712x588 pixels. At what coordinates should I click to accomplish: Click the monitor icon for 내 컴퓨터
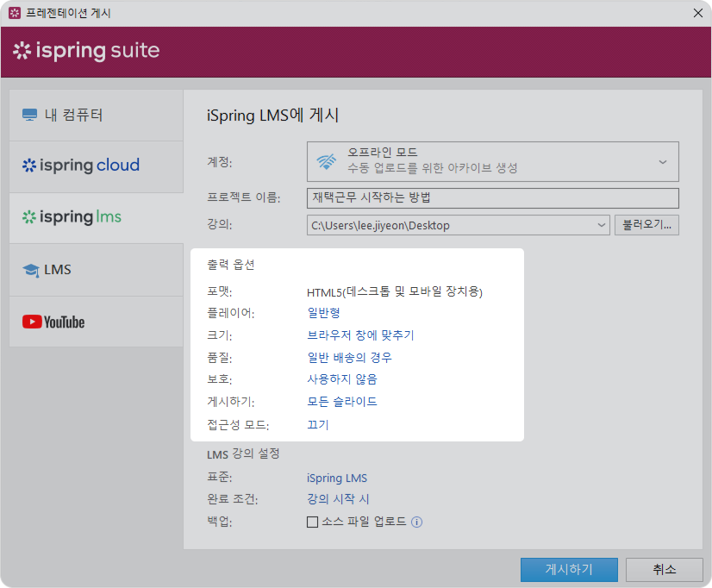click(x=30, y=116)
